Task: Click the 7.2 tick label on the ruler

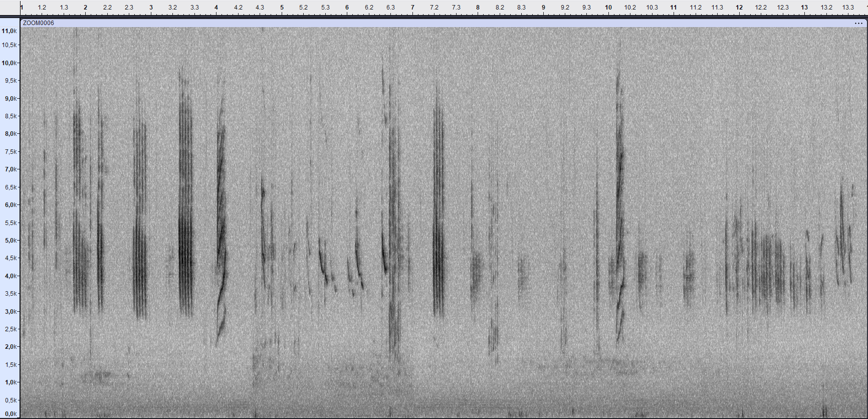Action: pos(435,8)
